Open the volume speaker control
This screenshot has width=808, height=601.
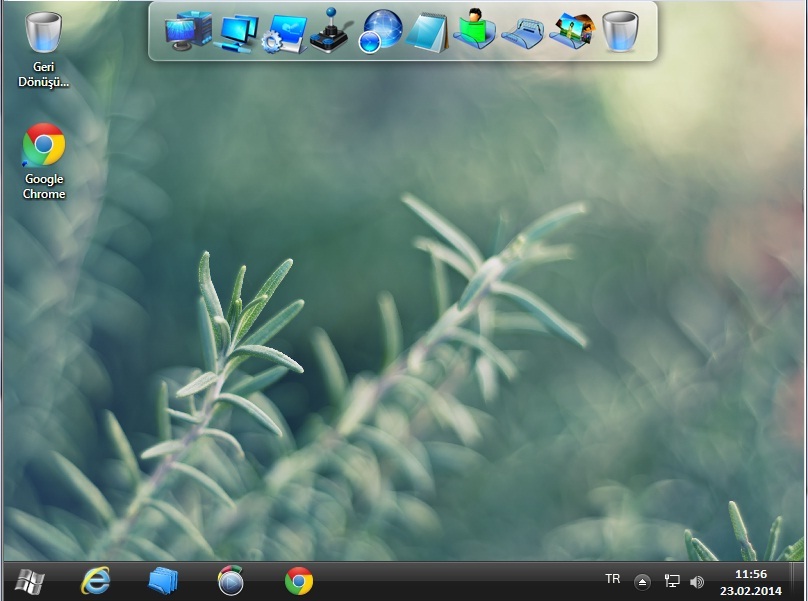point(697,582)
